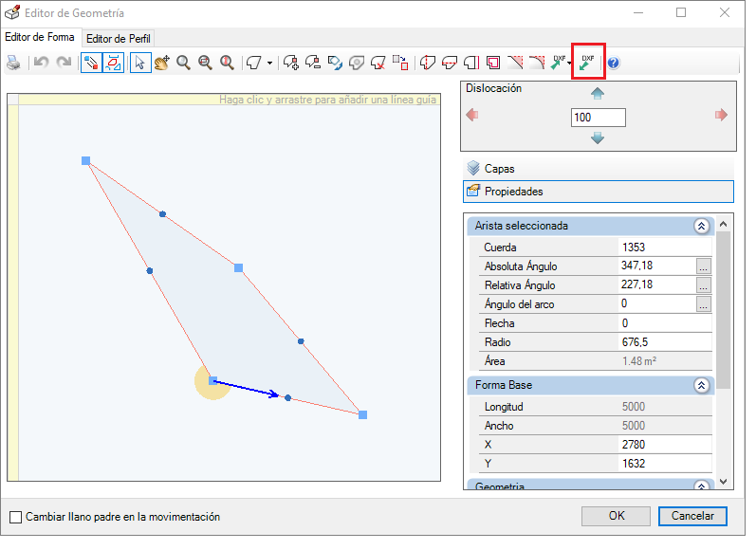The width and height of the screenshot is (756, 550).
Task: Click the rotate shape icon
Action: [335, 63]
